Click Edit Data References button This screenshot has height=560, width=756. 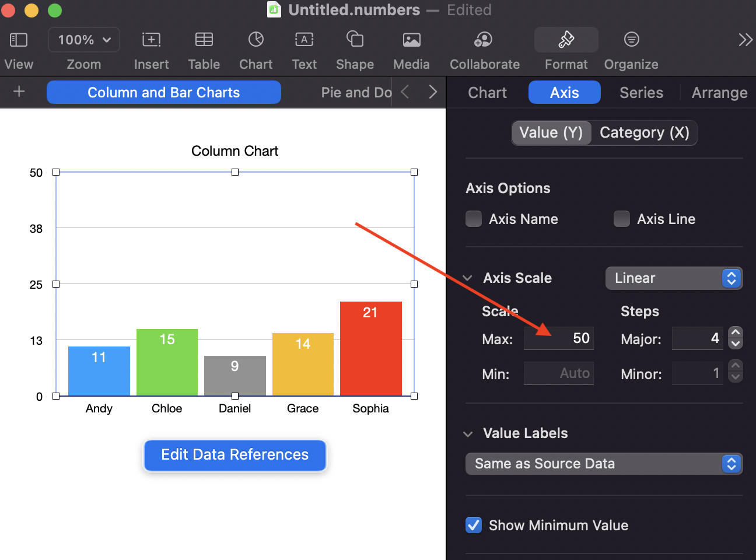point(235,455)
